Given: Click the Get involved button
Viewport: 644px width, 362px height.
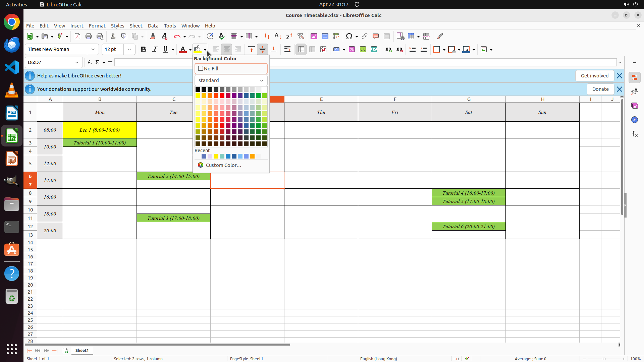Looking at the screenshot, I should [x=594, y=76].
